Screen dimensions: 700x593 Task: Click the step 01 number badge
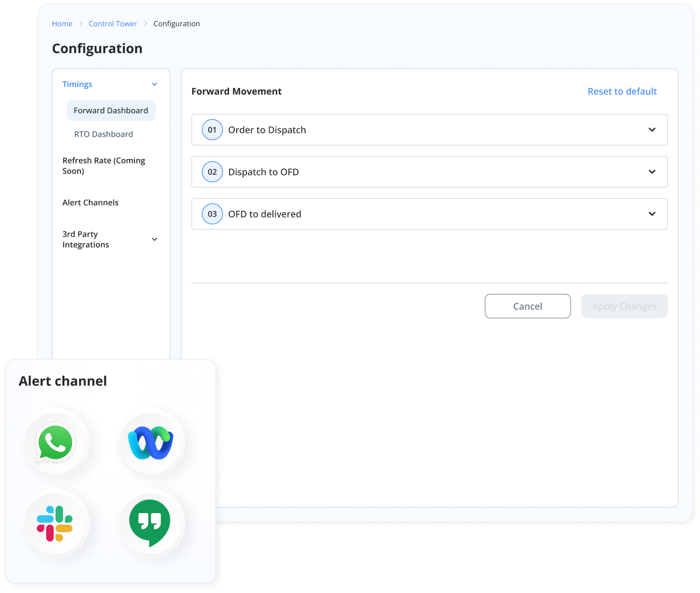[212, 130]
